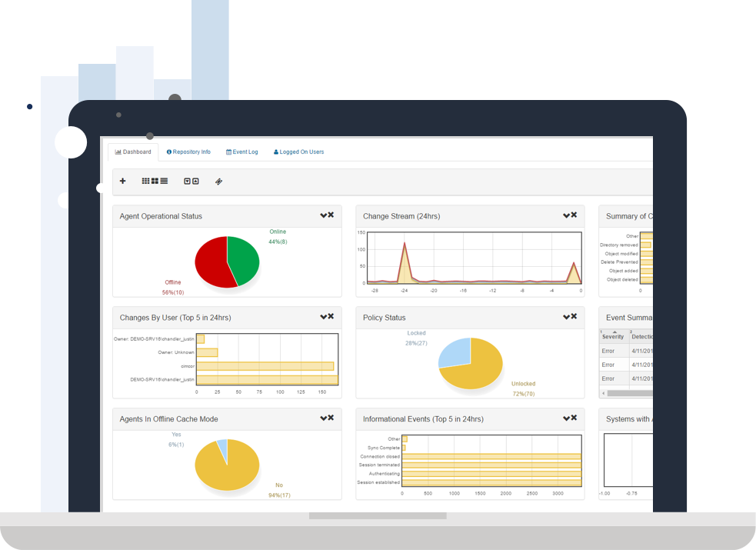Click the red Offline pie slice
Image resolution: width=756 pixels, height=550 pixels.
point(212,263)
